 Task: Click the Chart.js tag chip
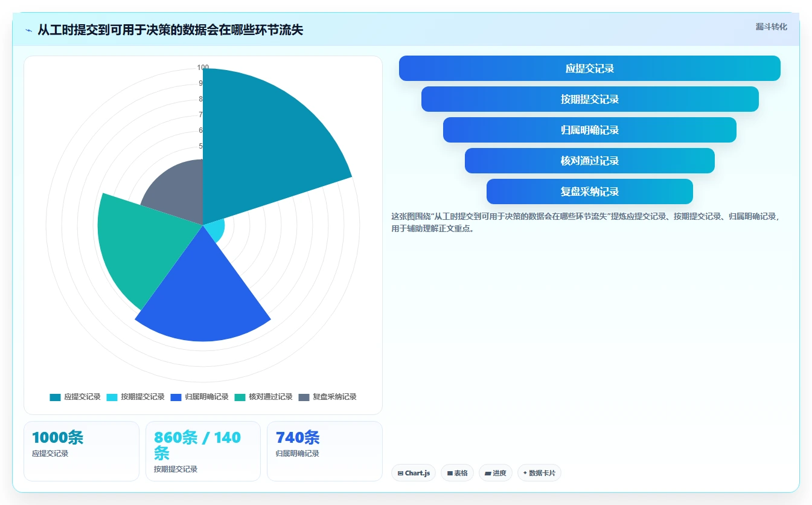coord(414,473)
